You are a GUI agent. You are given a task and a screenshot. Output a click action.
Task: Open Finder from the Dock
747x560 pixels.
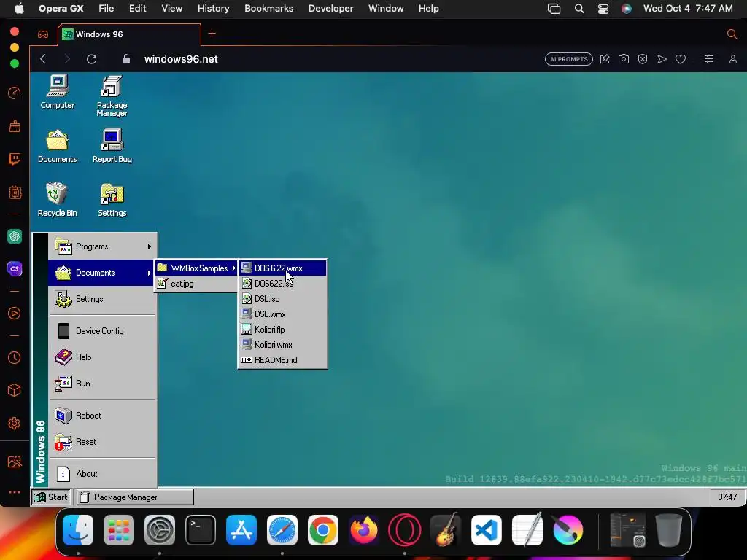[x=78, y=530]
